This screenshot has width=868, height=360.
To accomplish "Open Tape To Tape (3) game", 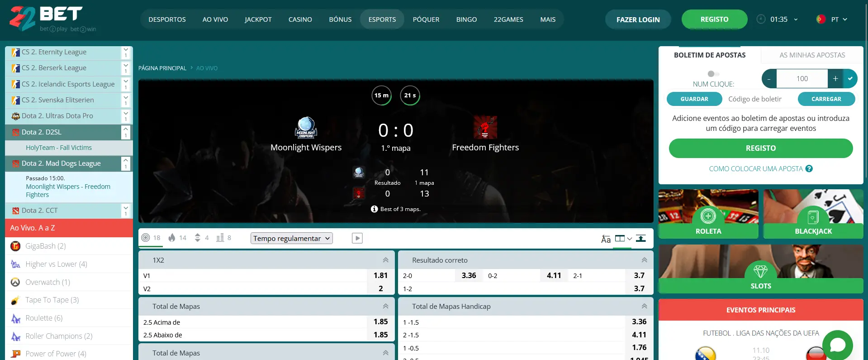I will pyautogui.click(x=69, y=300).
